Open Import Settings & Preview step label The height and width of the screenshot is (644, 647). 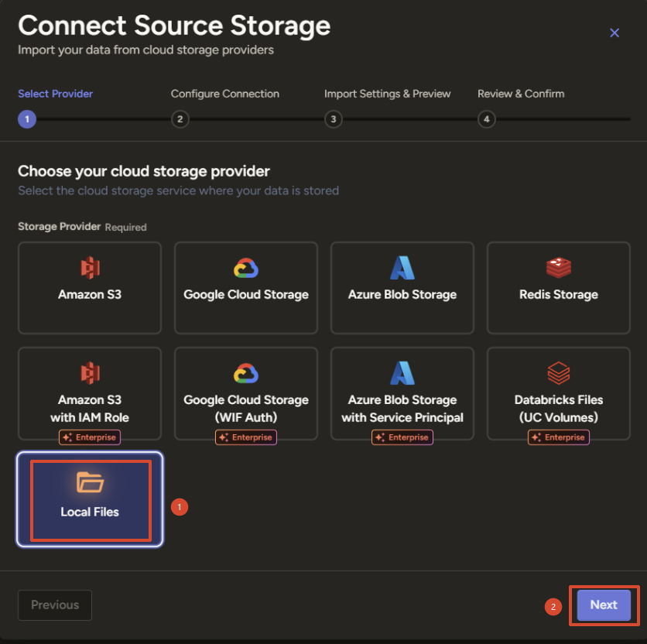pos(387,94)
